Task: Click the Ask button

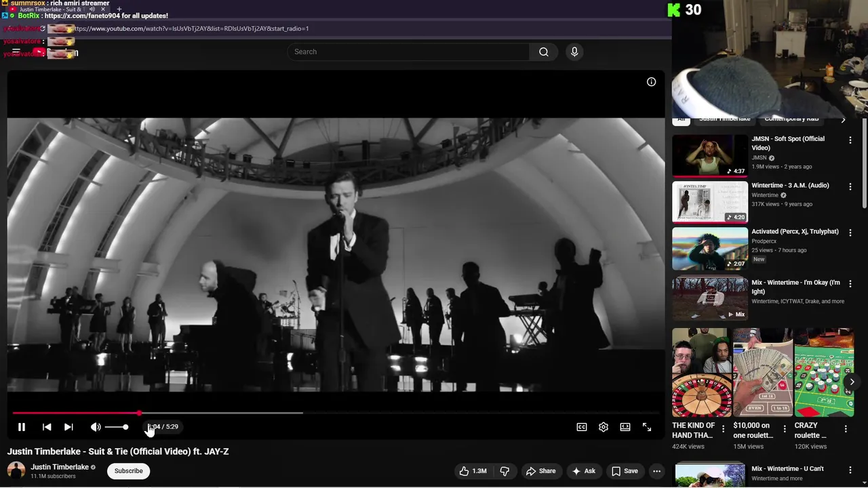Action: click(x=583, y=471)
